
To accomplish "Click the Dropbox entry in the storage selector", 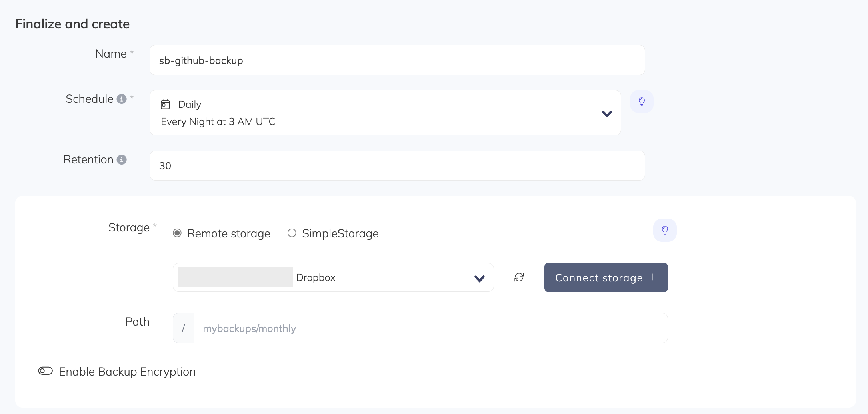I will click(316, 278).
